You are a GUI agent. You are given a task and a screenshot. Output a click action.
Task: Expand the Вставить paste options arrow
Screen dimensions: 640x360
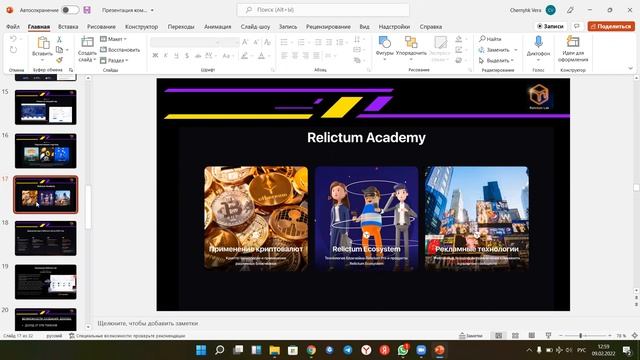(x=42, y=60)
